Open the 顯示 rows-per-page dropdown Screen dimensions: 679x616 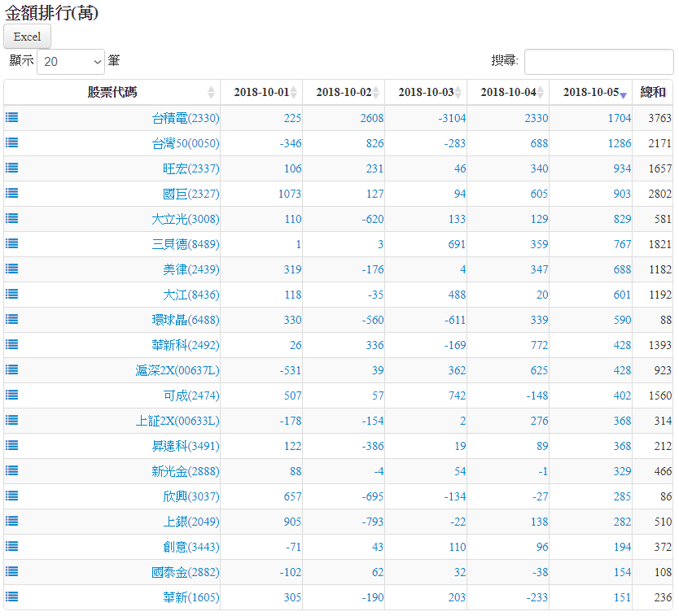pos(71,61)
